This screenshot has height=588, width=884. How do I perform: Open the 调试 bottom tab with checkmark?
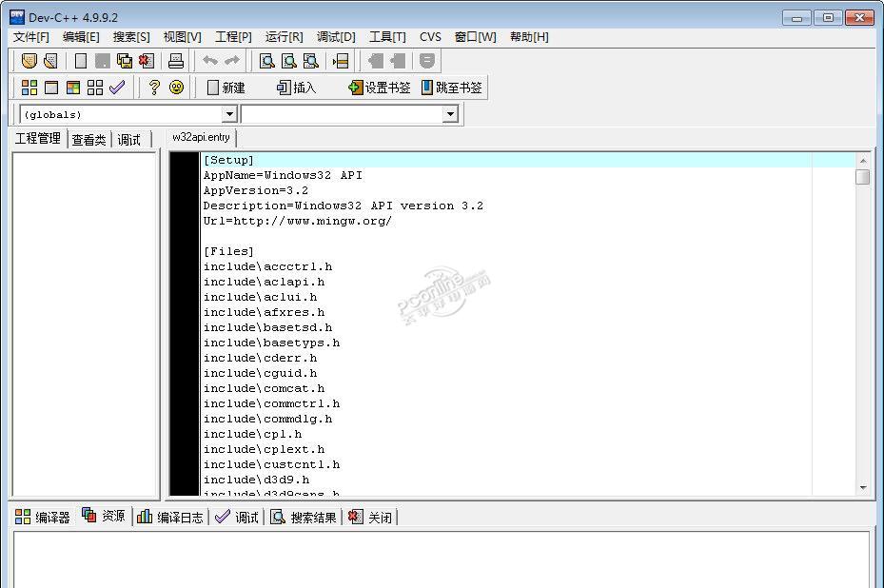(237, 517)
